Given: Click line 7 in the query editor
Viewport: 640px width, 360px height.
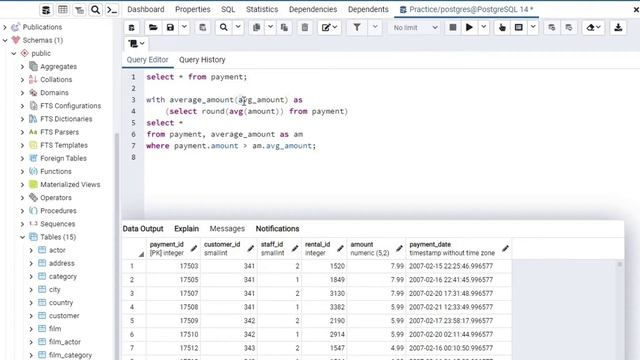Looking at the screenshot, I should point(231,146).
